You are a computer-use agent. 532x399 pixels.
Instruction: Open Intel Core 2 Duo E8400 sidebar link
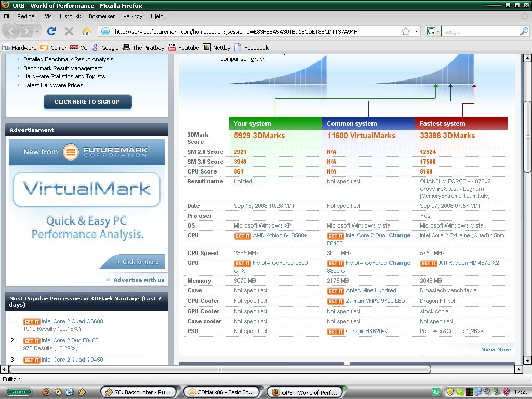(70, 340)
